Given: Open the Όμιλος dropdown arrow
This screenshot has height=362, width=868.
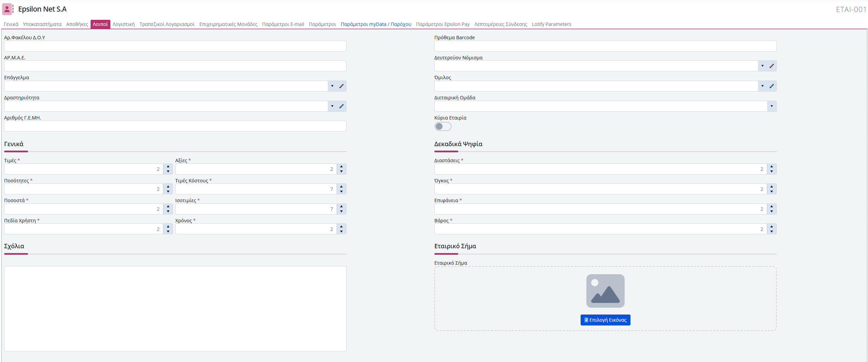Looking at the screenshot, I should (x=762, y=86).
